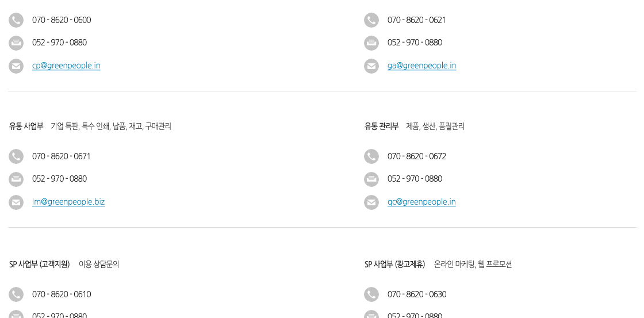The width and height of the screenshot is (644, 318).
Task: Click the phone icon next to 070-8620-0672
Action: coord(371,156)
